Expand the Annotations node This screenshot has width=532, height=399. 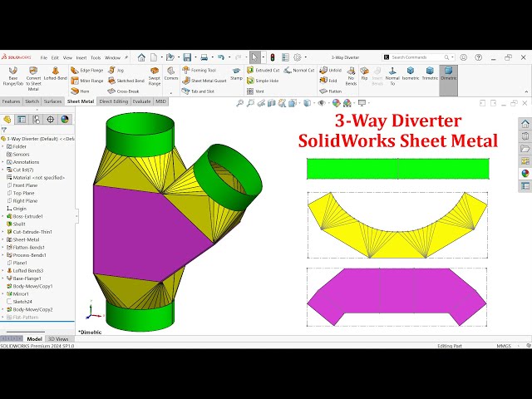point(3,162)
